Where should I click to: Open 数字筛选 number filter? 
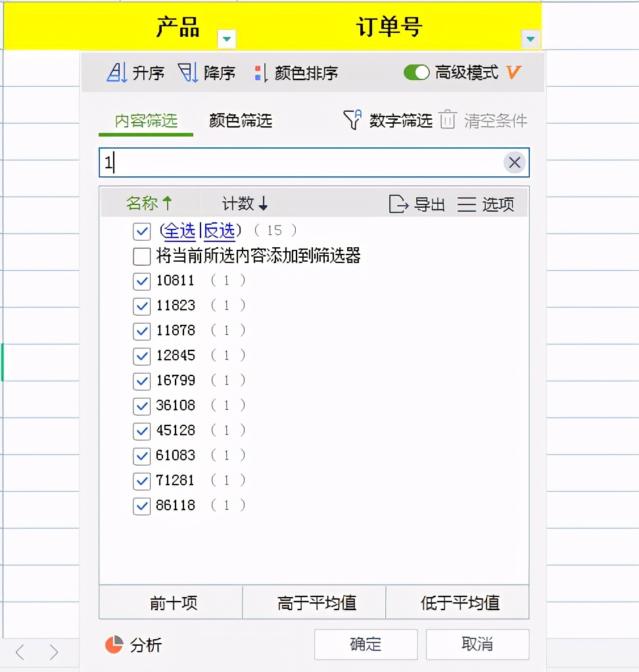(x=388, y=120)
